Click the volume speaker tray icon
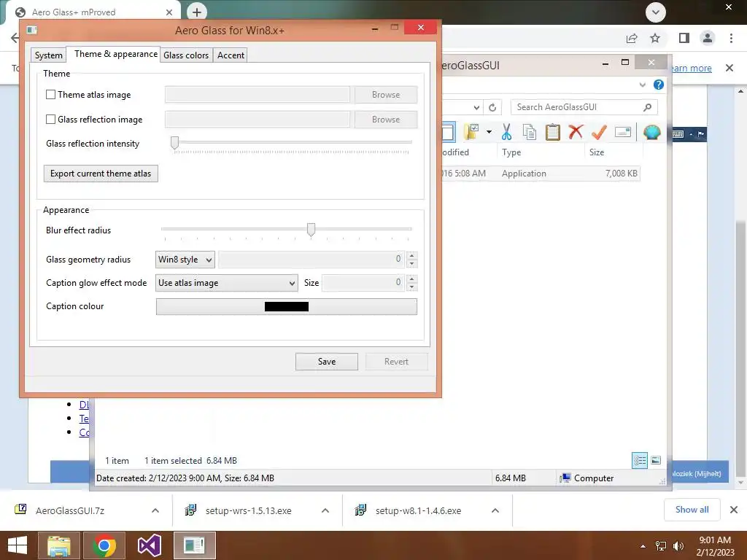Viewport: 747px width, 560px height. pyautogui.click(x=678, y=546)
